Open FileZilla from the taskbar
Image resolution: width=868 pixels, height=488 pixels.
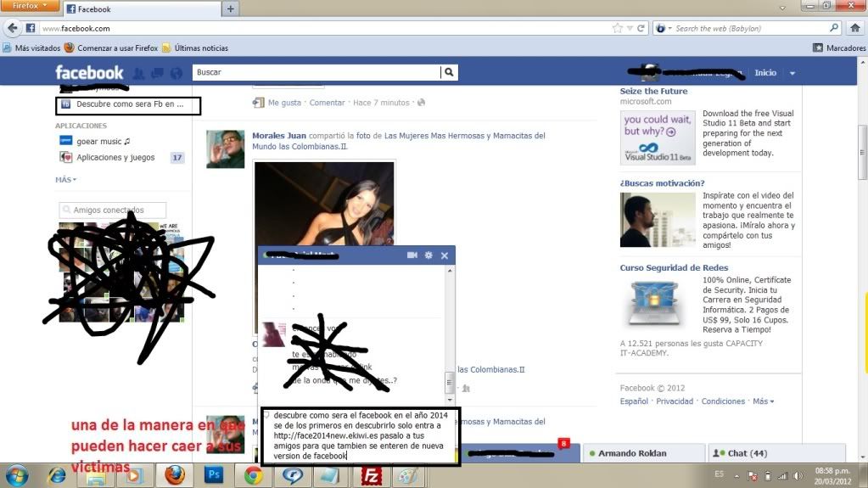[x=371, y=475]
